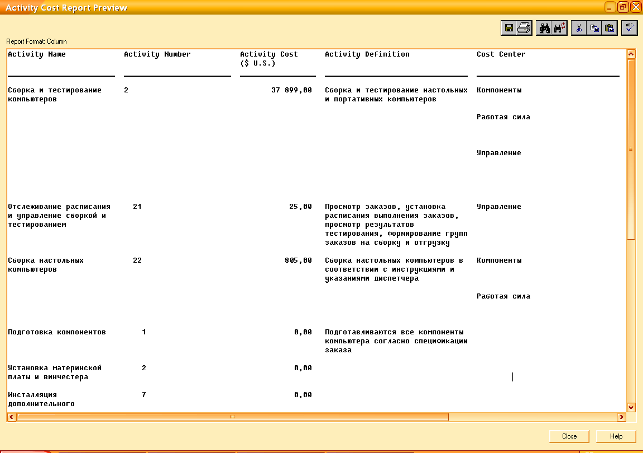
Task: Minimize the Activity Cost Report Preview window
Action: tap(610, 7)
